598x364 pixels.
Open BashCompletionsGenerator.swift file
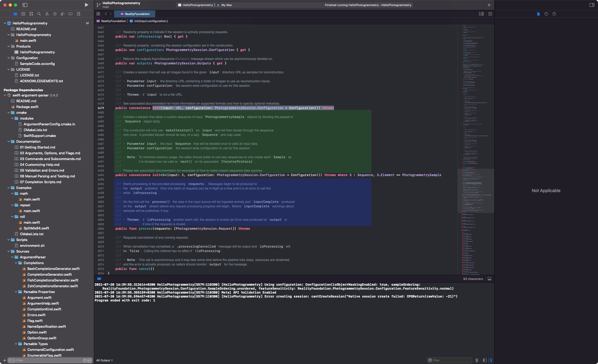point(53,269)
